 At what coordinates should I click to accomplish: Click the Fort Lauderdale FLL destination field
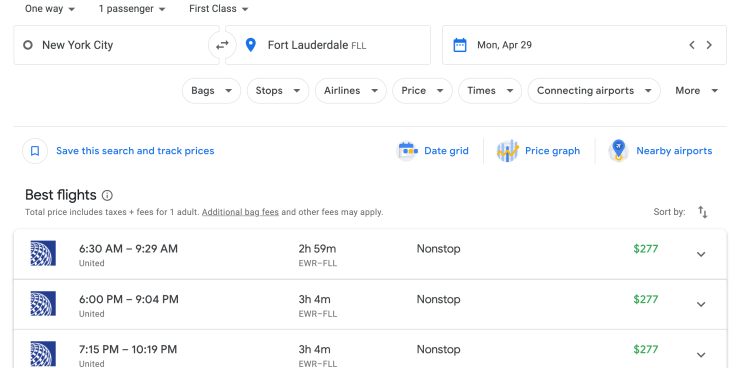click(x=328, y=45)
